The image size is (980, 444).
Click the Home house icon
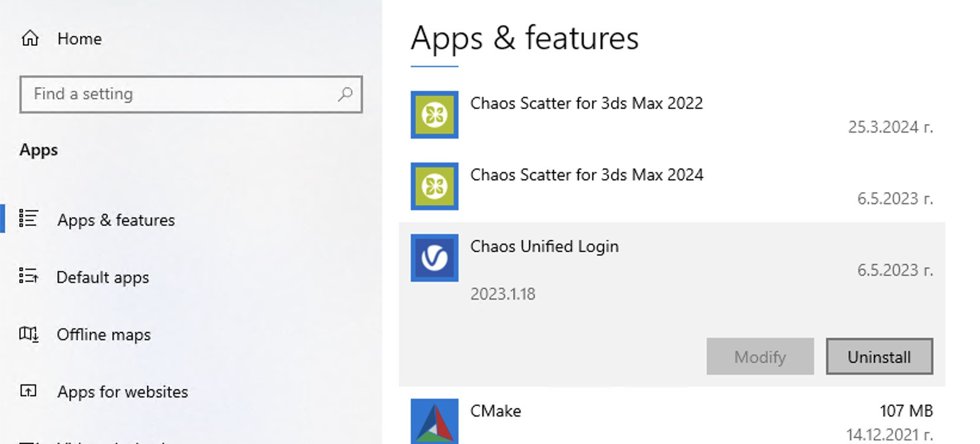coord(30,39)
